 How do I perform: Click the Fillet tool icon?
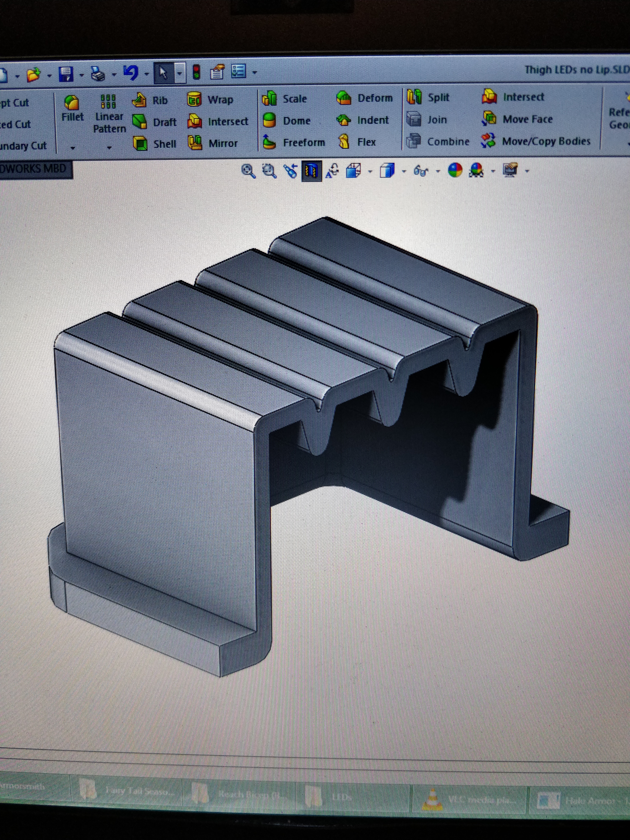[x=71, y=102]
